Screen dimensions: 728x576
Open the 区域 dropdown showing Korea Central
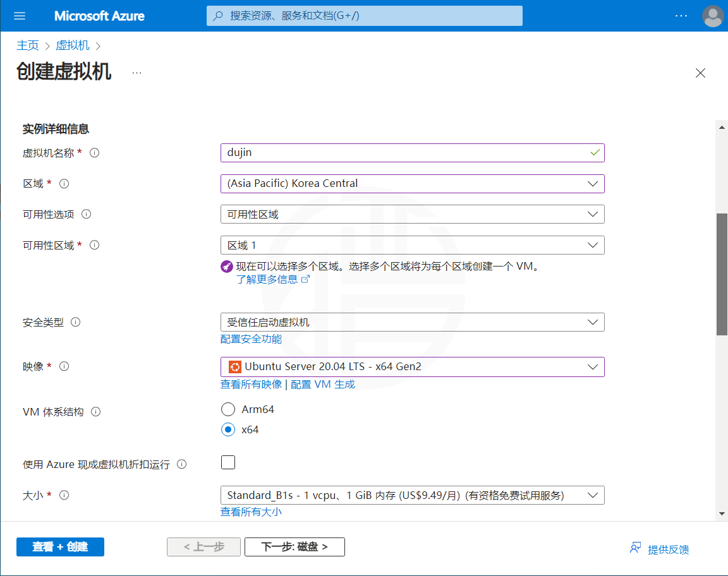[x=412, y=184]
